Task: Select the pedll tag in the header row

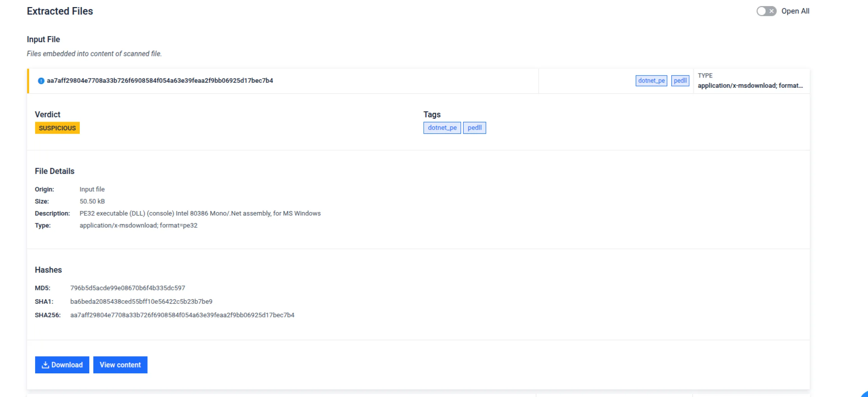Action: (680, 81)
